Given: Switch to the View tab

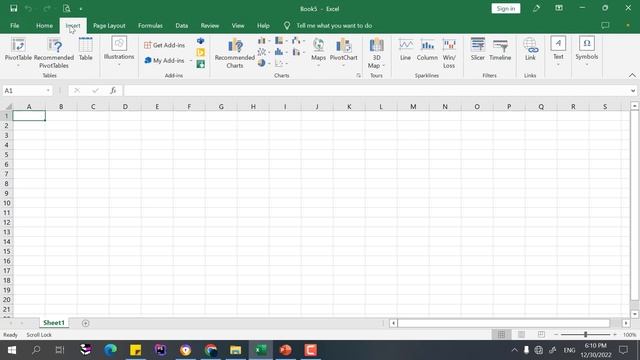Looking at the screenshot, I should pos(238,25).
